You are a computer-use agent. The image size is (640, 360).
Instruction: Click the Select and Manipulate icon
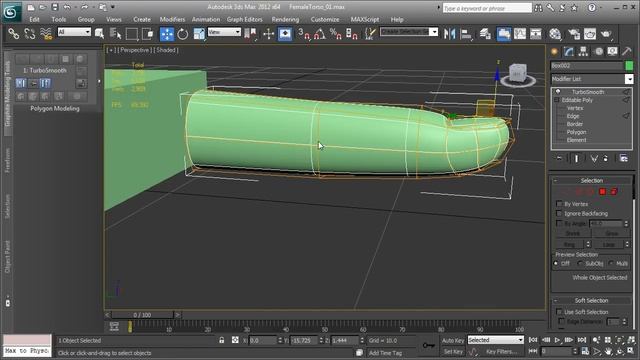(x=268, y=33)
